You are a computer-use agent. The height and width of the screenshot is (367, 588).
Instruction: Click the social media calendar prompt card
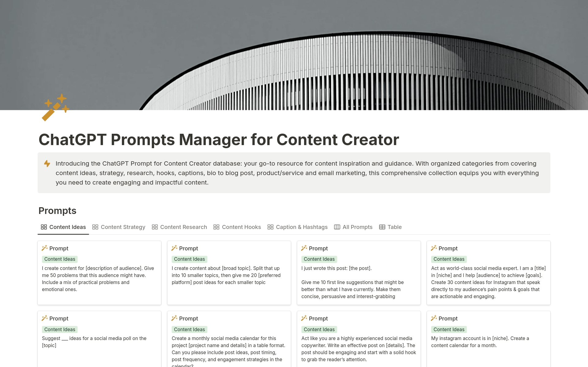click(x=229, y=339)
